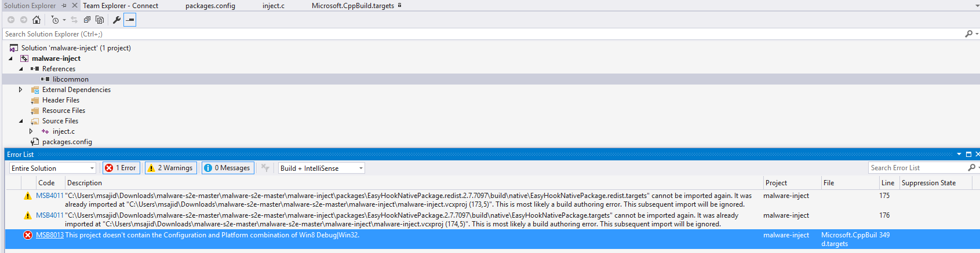Viewport: 980px width, 253px height.
Task: Toggle the 0 Messages filter button
Action: point(228,168)
